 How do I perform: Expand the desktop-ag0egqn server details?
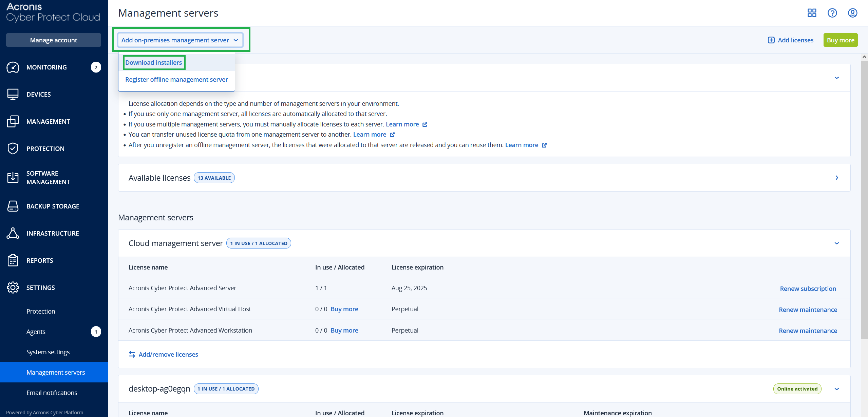point(837,389)
